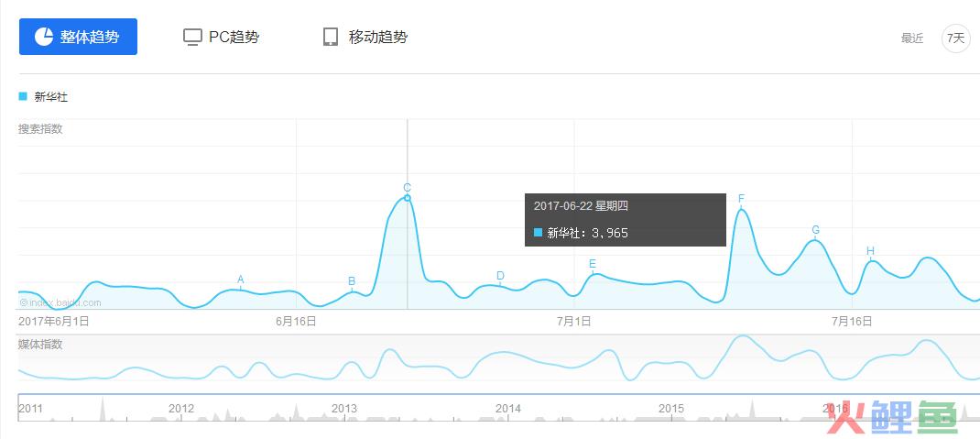Click the 7月1日 axis label
The image size is (980, 439).
tap(573, 322)
